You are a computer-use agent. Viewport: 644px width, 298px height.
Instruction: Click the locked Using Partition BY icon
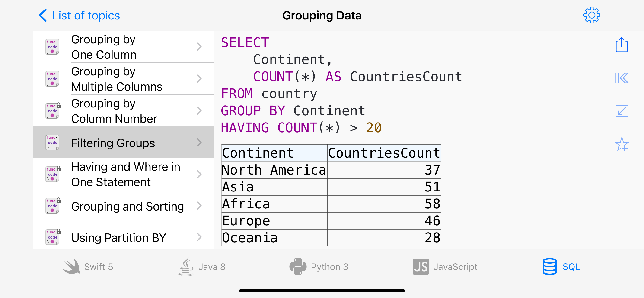click(x=52, y=237)
